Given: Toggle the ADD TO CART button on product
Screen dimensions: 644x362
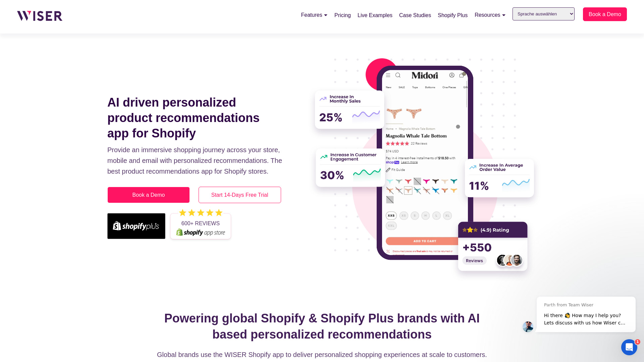Looking at the screenshot, I should (x=425, y=240).
